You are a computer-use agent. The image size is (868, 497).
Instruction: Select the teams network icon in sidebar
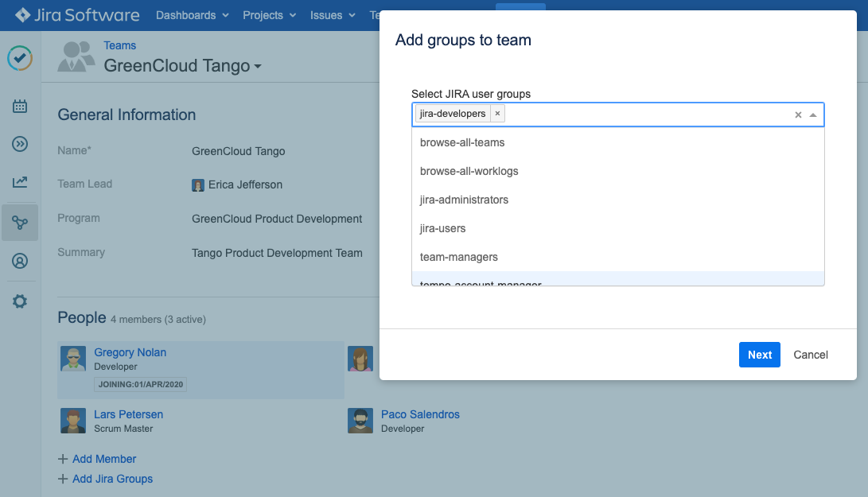click(20, 223)
